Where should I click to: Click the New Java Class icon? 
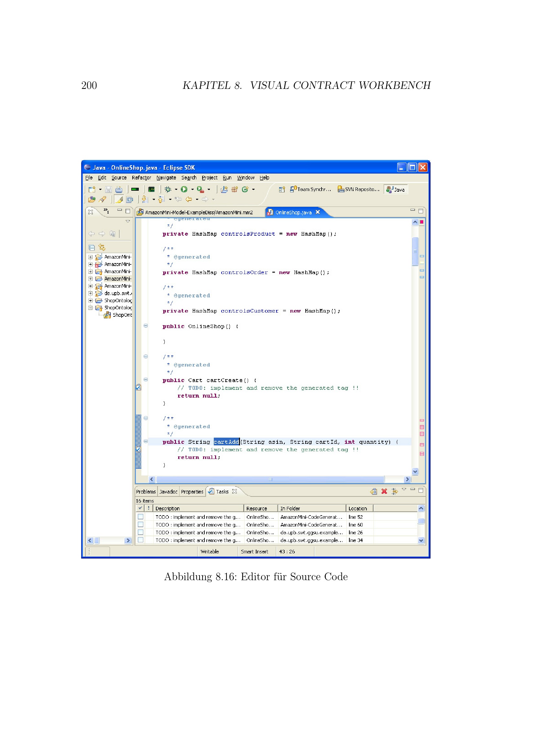click(x=245, y=189)
